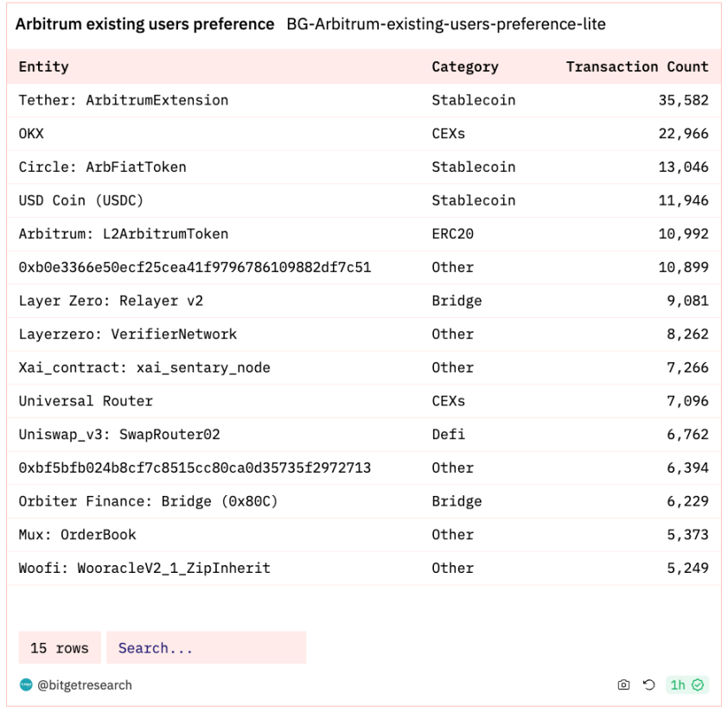
Task: Select the Tether: ArbitrumExtension row
Action: (364, 100)
